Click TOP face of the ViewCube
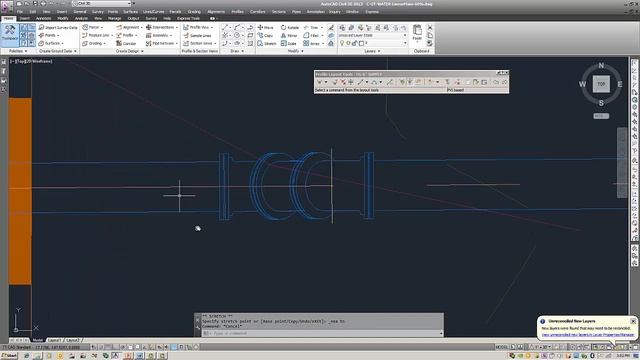 coord(601,84)
